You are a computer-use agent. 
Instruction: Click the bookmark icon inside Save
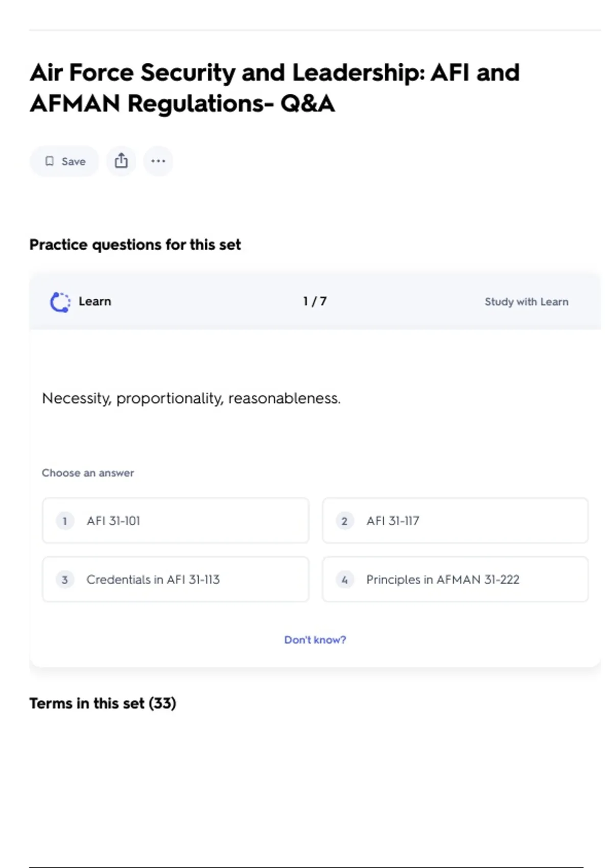point(50,161)
